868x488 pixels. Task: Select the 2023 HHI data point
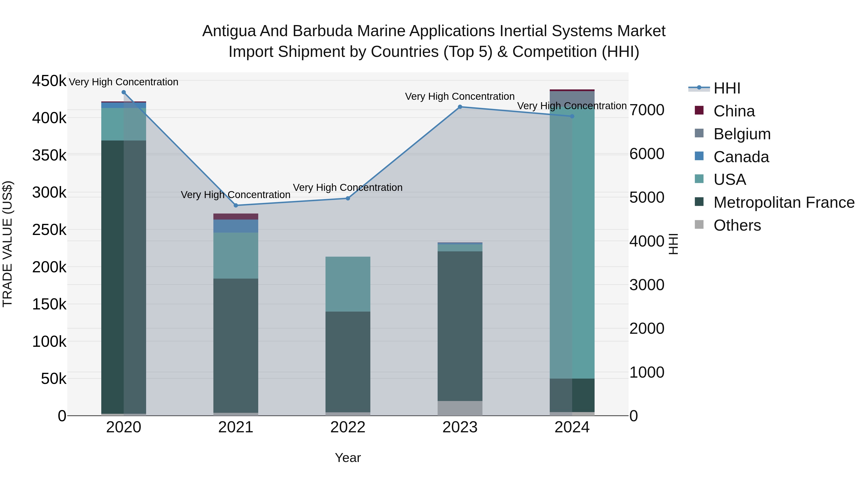[x=460, y=107]
